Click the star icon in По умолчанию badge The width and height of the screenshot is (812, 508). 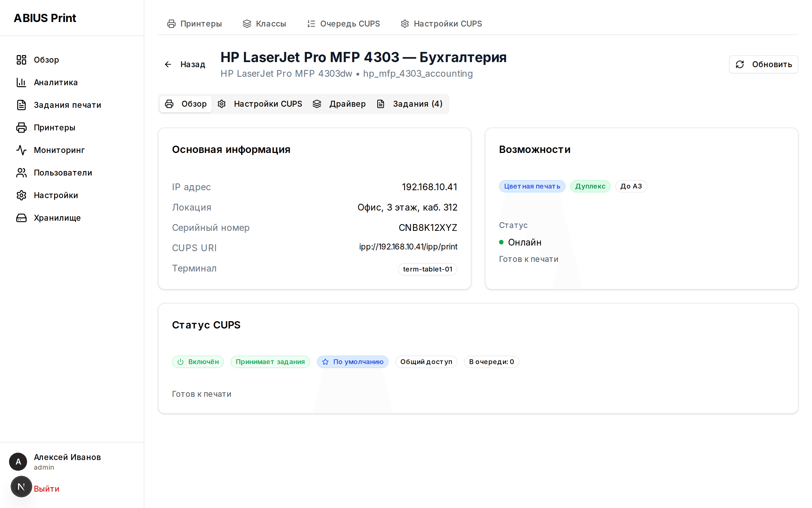(325, 362)
